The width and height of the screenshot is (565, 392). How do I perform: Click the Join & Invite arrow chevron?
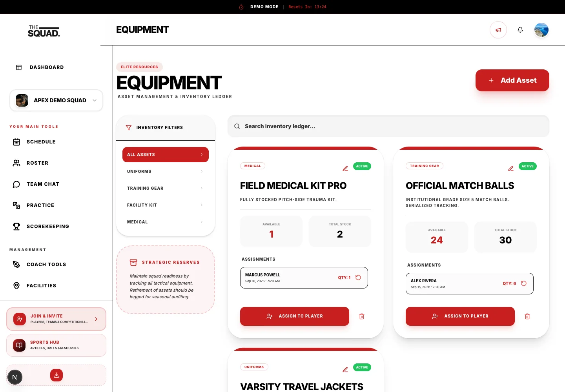[x=96, y=319]
